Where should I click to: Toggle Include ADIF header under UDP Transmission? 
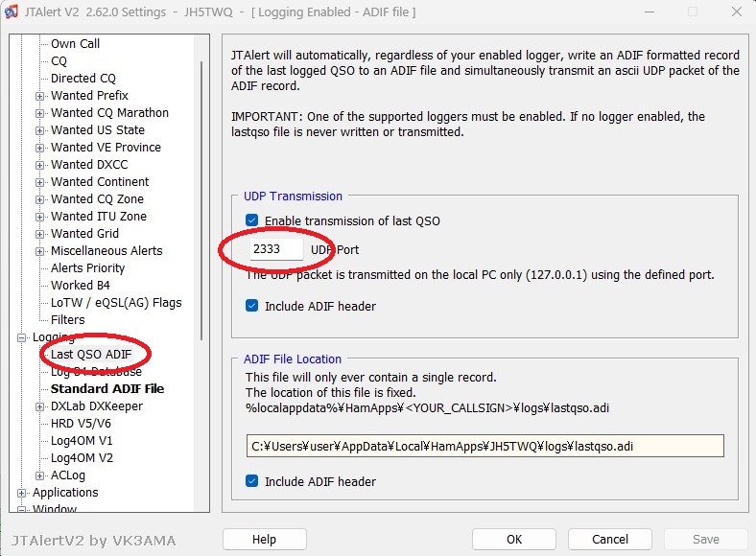pyautogui.click(x=251, y=306)
